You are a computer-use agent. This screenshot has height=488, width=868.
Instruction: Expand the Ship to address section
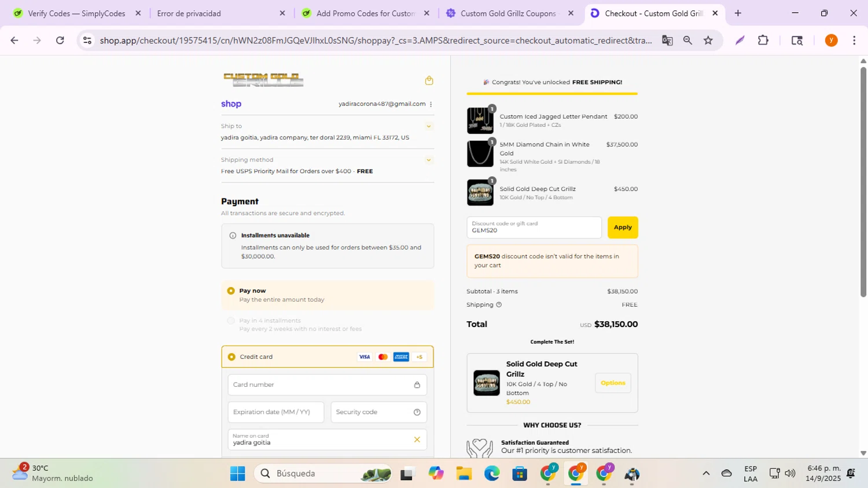pos(429,126)
